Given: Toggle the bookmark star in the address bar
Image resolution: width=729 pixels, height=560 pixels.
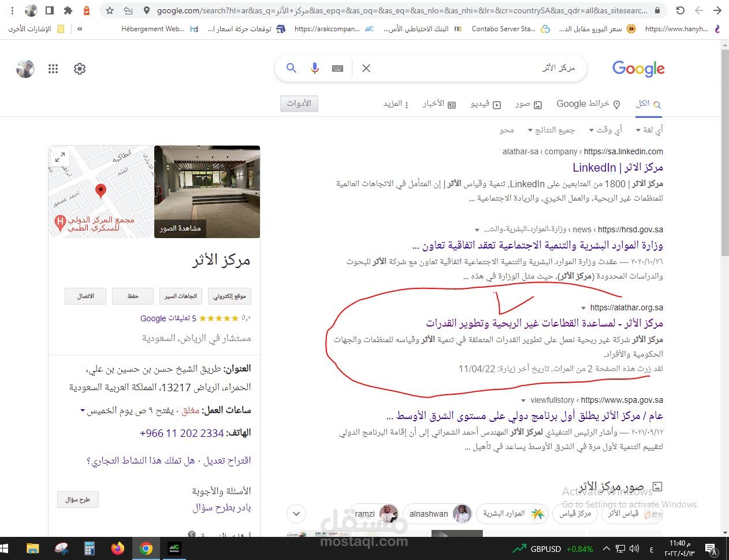Looking at the screenshot, I should pyautogui.click(x=109, y=10).
